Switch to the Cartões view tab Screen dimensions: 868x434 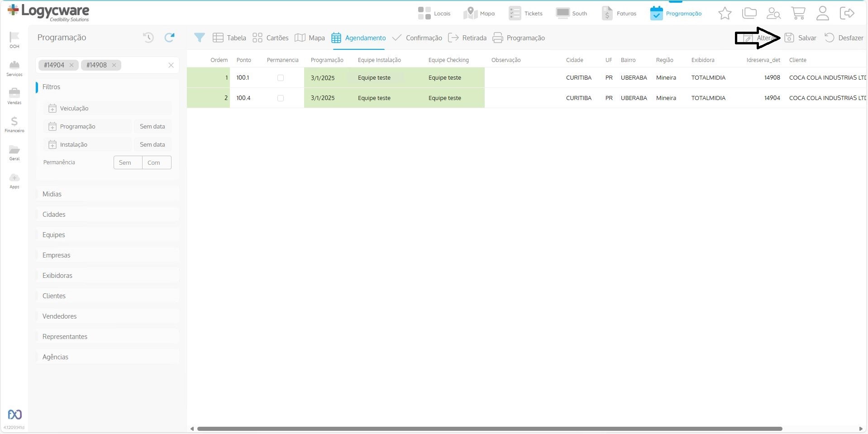pyautogui.click(x=270, y=38)
